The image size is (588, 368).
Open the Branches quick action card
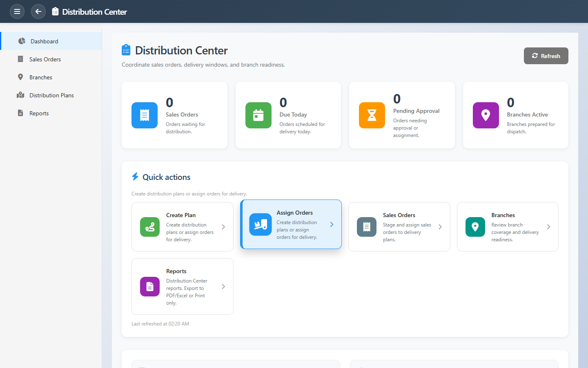(507, 227)
